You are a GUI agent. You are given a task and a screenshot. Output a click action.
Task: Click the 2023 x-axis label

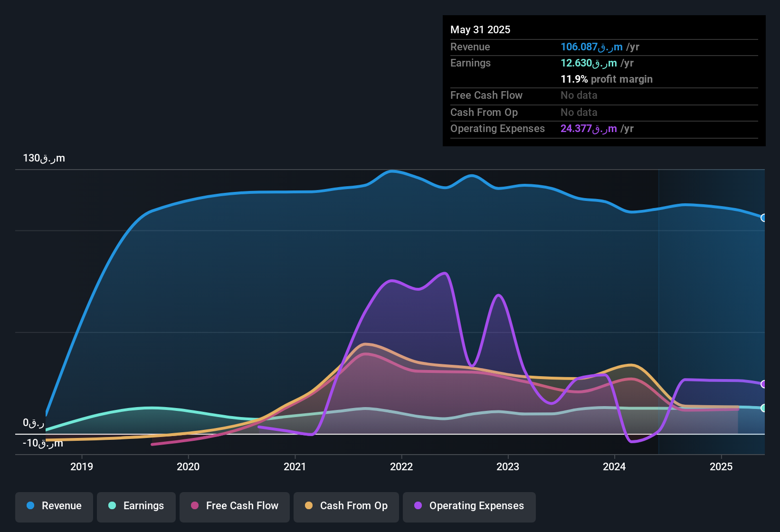508,466
